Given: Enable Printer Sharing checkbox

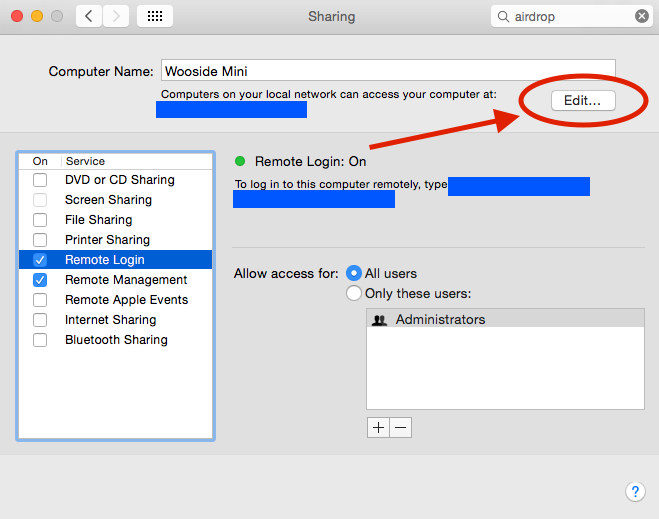Looking at the screenshot, I should coord(40,240).
